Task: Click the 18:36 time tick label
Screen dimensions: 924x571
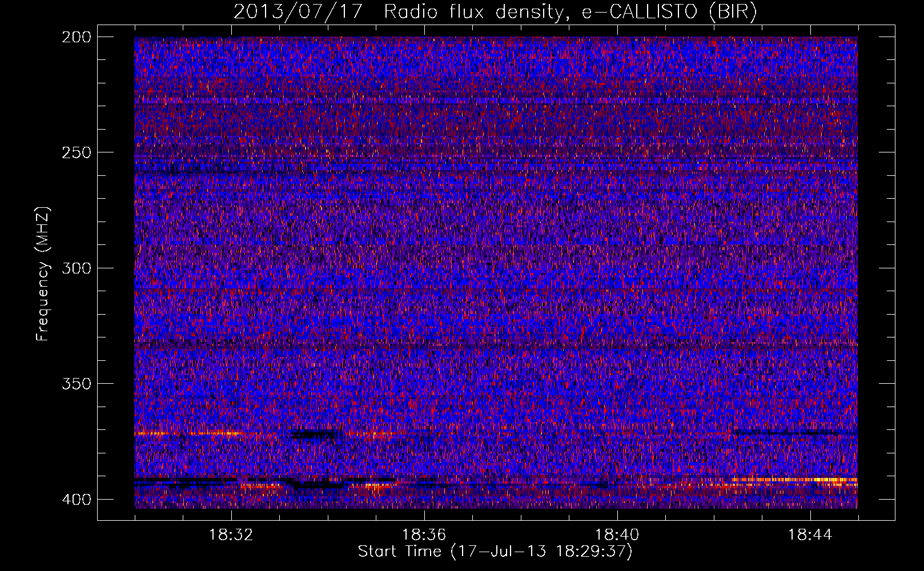Action: click(x=424, y=535)
